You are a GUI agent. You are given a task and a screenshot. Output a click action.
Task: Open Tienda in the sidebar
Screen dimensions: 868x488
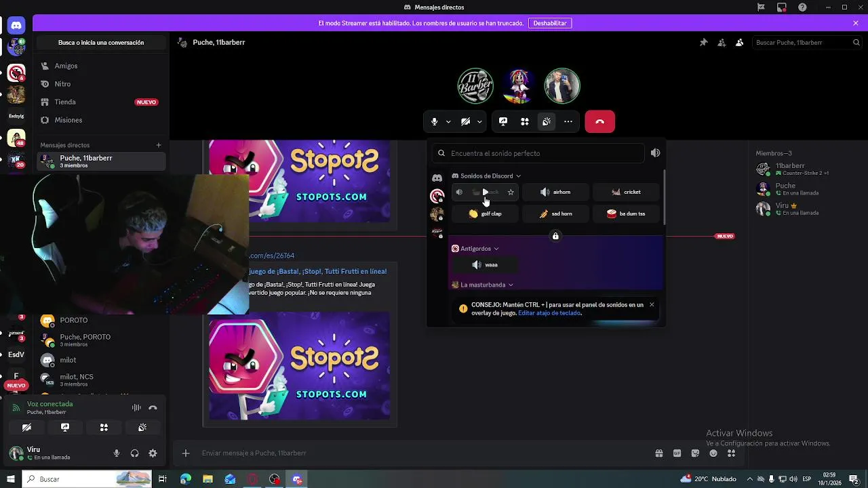pos(101,102)
